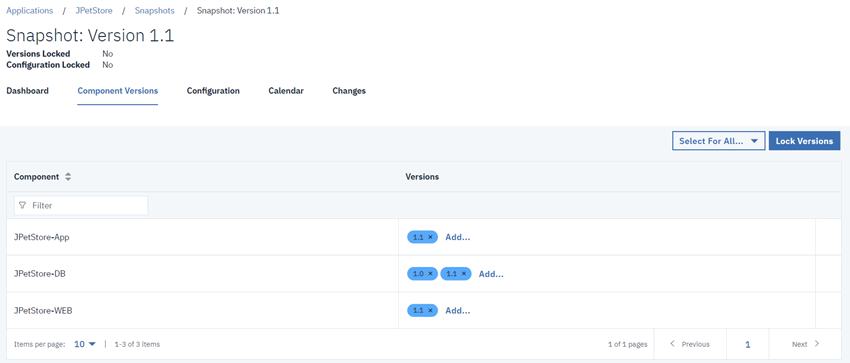Open the Configuration tab
Viewport: 850px width, 363px height.
tap(213, 91)
